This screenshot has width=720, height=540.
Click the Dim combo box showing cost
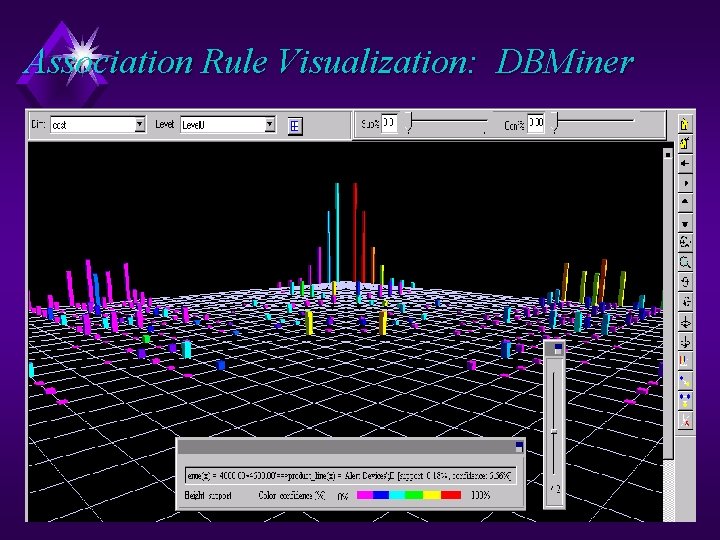click(x=98, y=124)
